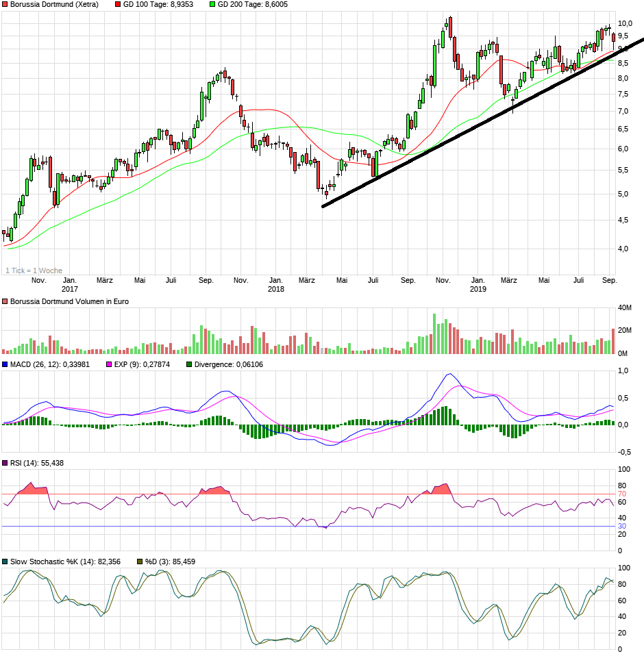Click the red 70 RSI overbought level label

point(622,494)
